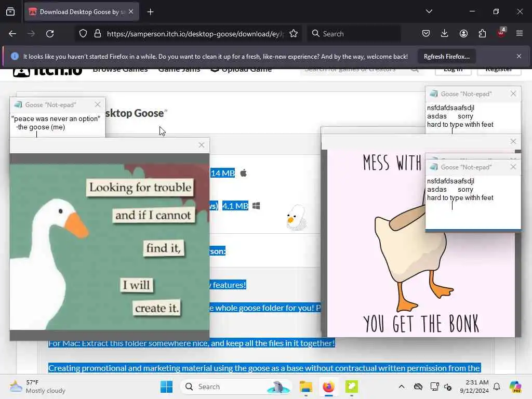Save page to Pocket icon

point(426,33)
